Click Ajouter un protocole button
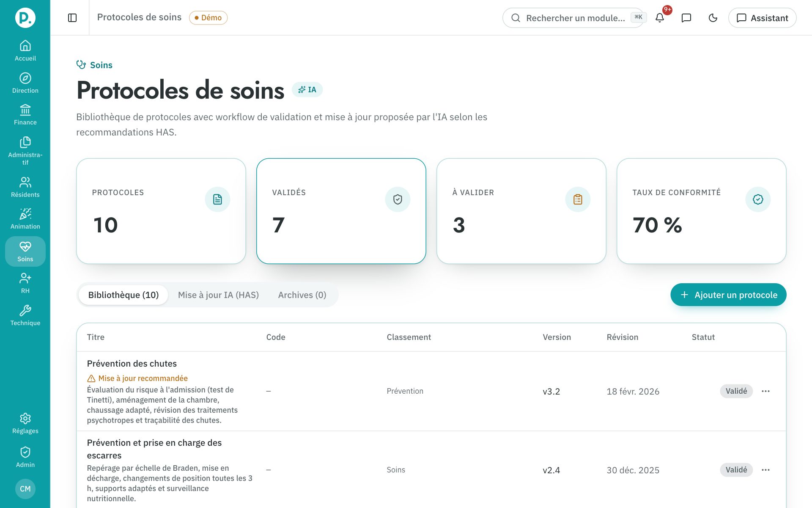Image resolution: width=812 pixels, height=508 pixels. pos(728,295)
